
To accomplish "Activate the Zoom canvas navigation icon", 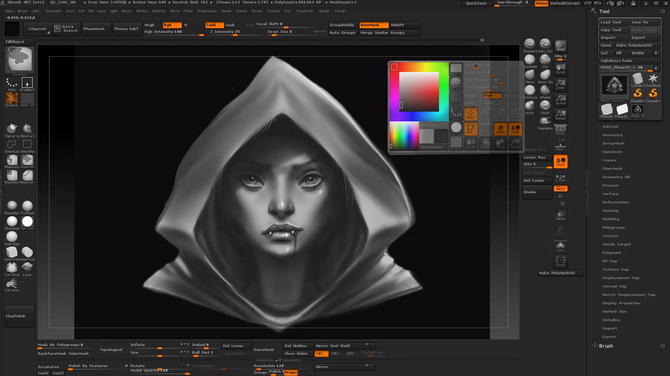I will tap(560, 84).
